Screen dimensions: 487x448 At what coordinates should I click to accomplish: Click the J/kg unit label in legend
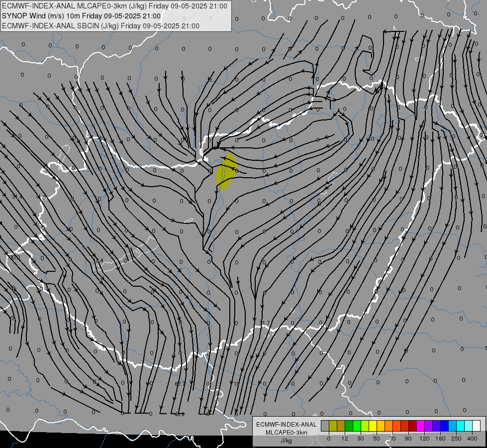287,441
